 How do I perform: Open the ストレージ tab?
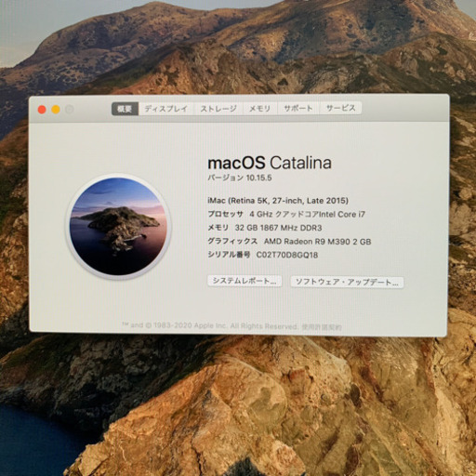(x=218, y=109)
